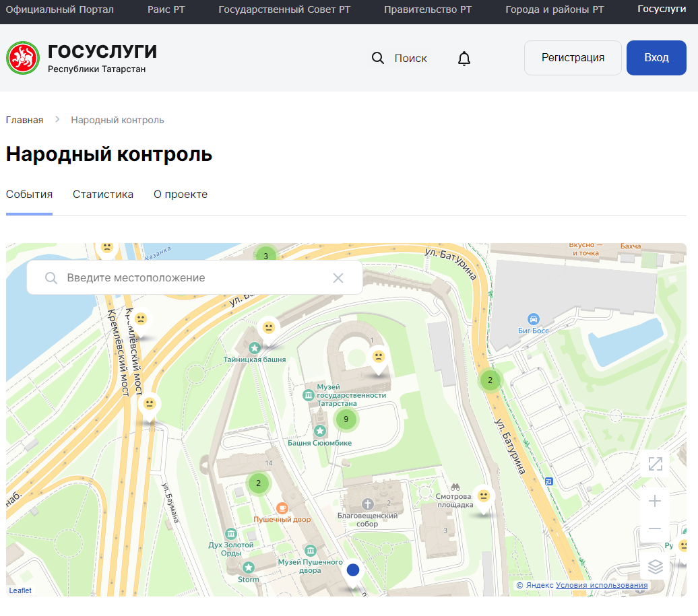Clear the location search field
This screenshot has height=616, width=698.
pos(338,278)
